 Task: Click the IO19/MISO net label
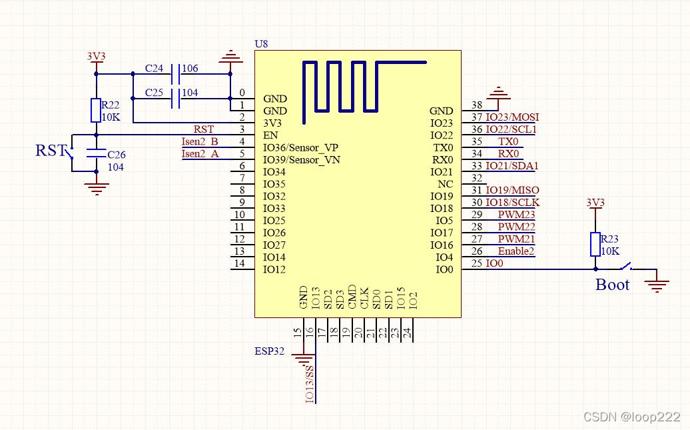(512, 190)
